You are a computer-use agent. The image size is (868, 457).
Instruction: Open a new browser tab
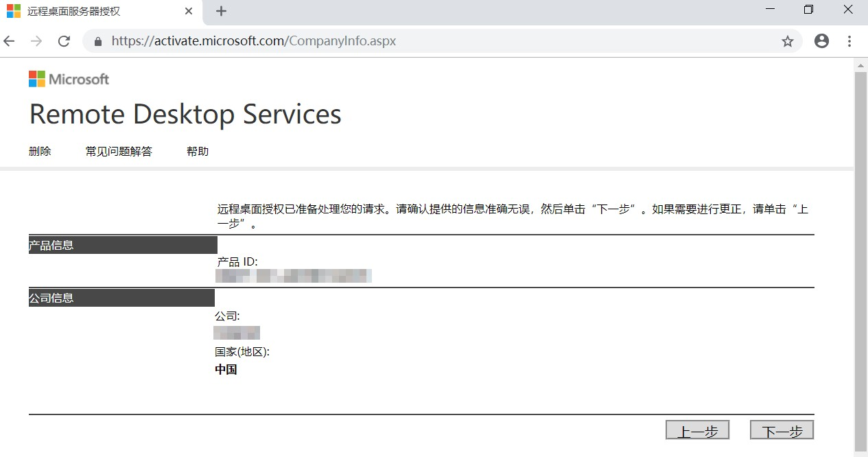tap(221, 11)
